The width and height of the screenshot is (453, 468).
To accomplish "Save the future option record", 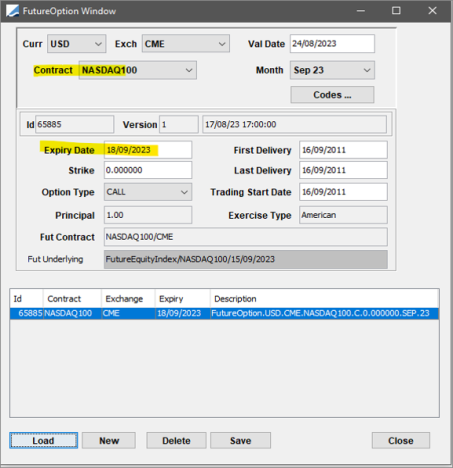I will click(x=240, y=441).
